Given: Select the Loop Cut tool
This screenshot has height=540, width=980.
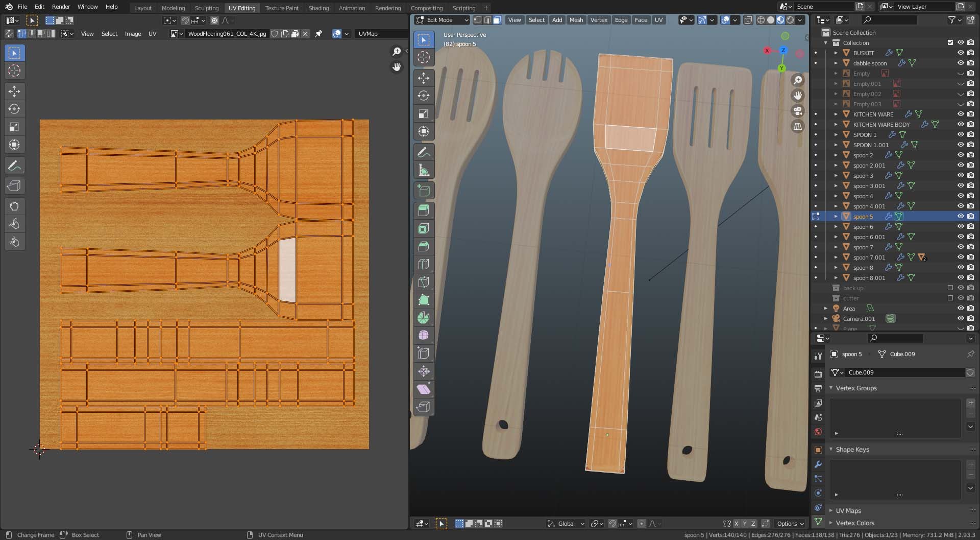Looking at the screenshot, I should pos(424,264).
